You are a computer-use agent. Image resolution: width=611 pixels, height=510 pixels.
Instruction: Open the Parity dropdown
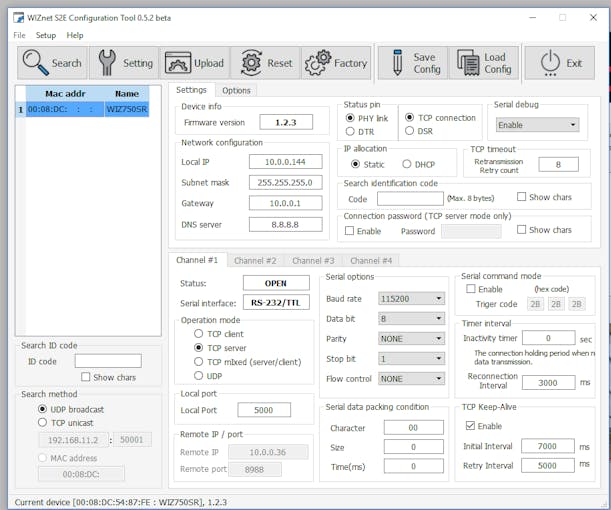point(410,338)
